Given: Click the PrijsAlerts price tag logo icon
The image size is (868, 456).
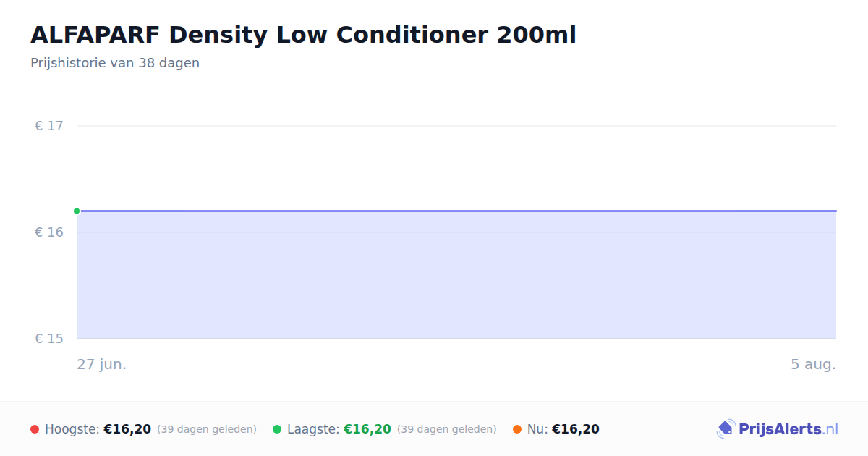Looking at the screenshot, I should tap(726, 429).
